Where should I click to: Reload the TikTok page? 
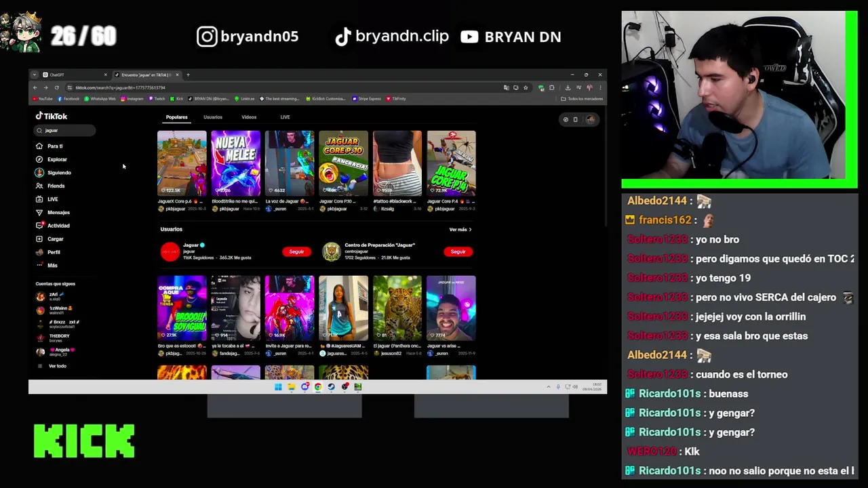tap(56, 87)
